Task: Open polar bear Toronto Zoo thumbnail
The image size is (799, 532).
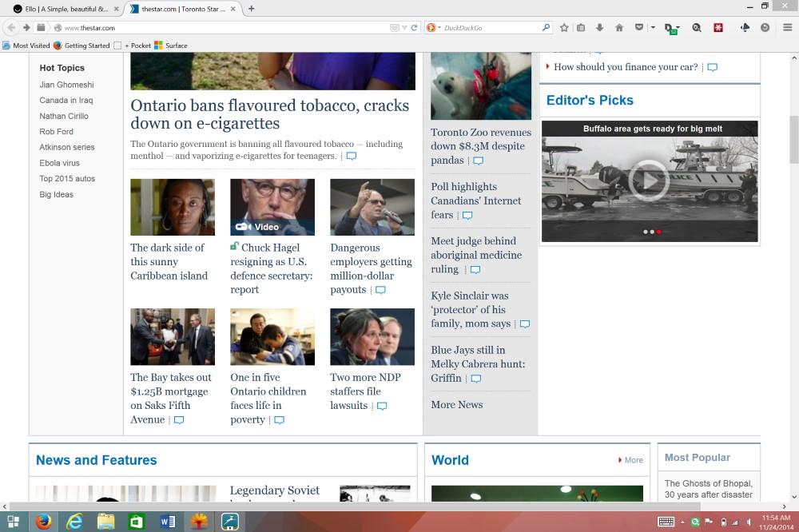Action: tap(480, 85)
